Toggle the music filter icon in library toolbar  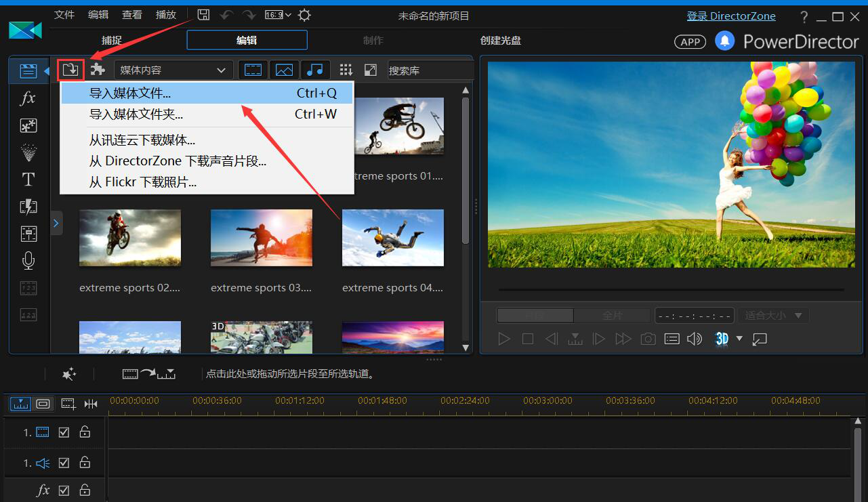(x=314, y=70)
